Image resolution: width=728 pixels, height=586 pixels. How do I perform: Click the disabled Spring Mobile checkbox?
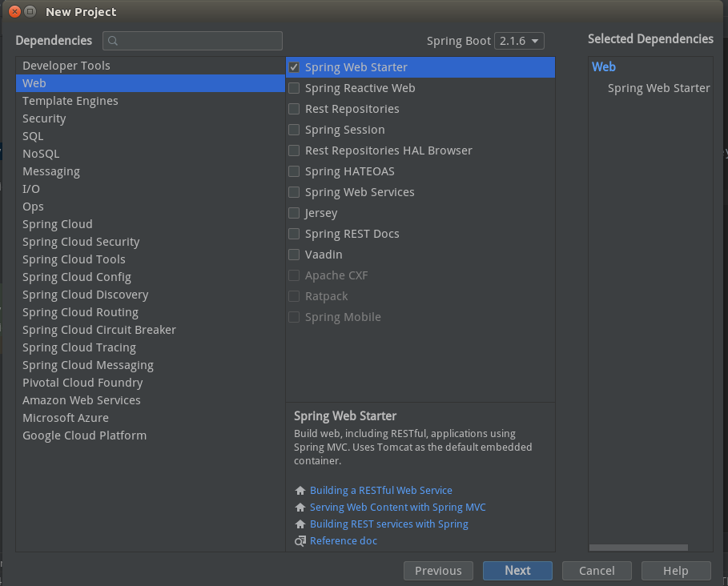[294, 317]
